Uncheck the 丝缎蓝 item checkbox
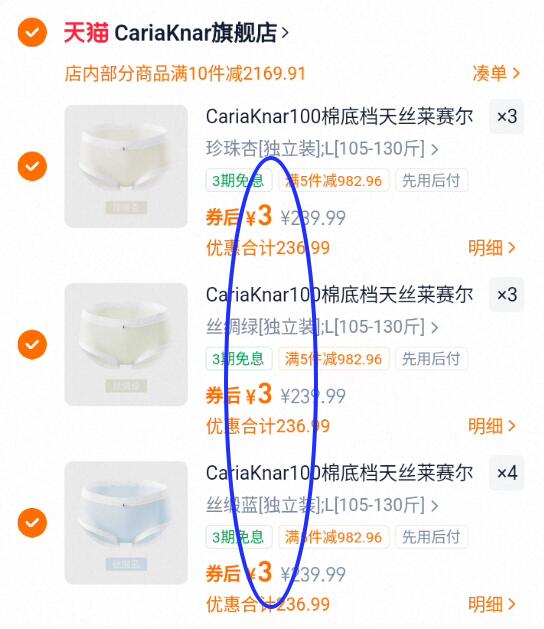This screenshot has height=629, width=544. tap(32, 522)
